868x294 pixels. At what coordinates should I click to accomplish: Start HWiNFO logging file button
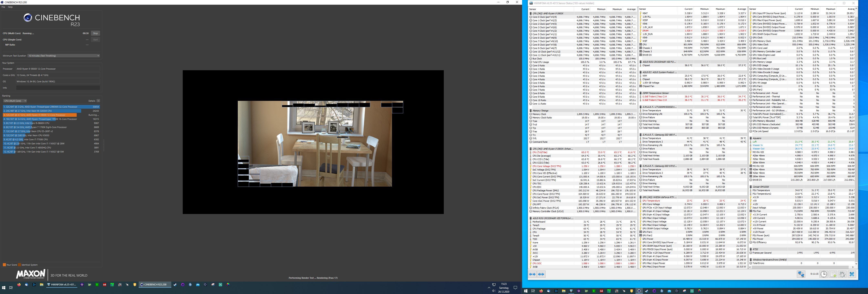[x=833, y=274]
